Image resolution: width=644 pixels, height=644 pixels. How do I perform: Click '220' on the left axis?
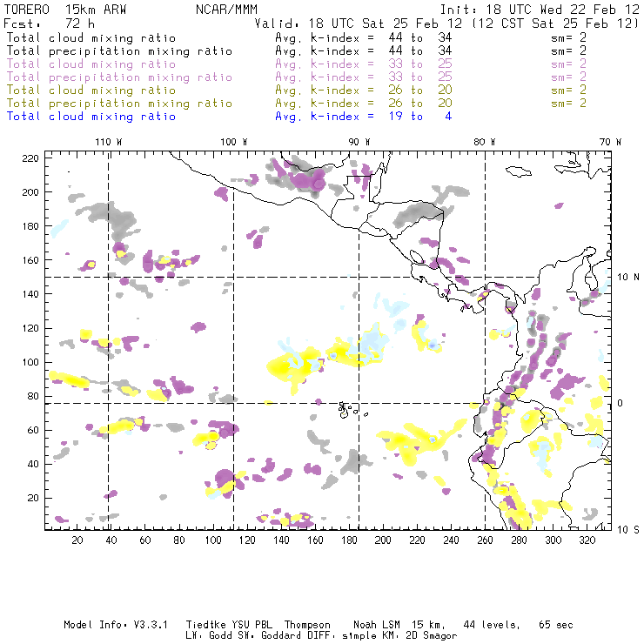tap(30, 158)
